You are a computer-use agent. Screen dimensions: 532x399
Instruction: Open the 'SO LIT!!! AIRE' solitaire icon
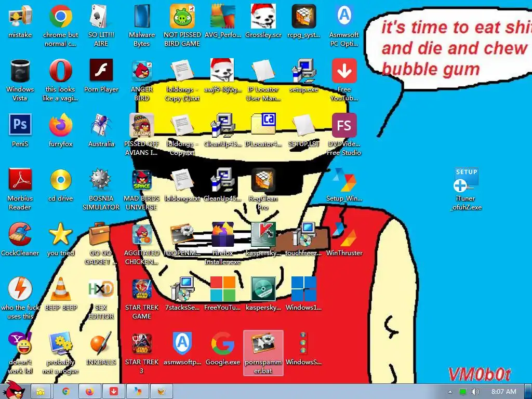(x=101, y=16)
